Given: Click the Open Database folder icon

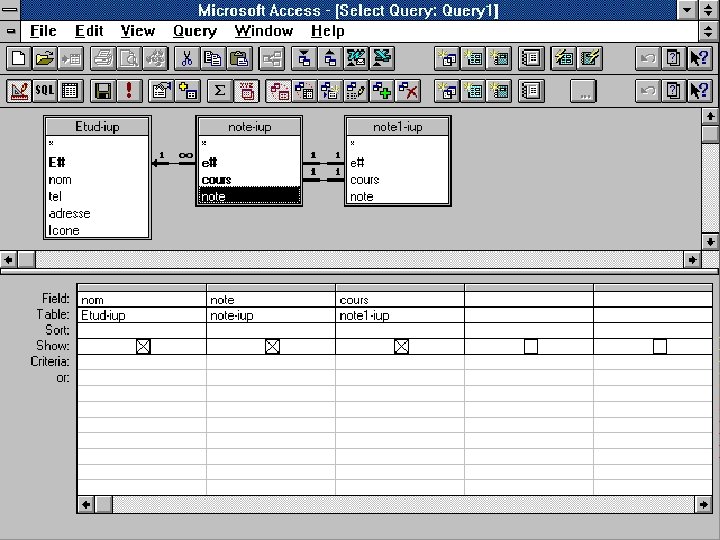Looking at the screenshot, I should tap(45, 59).
